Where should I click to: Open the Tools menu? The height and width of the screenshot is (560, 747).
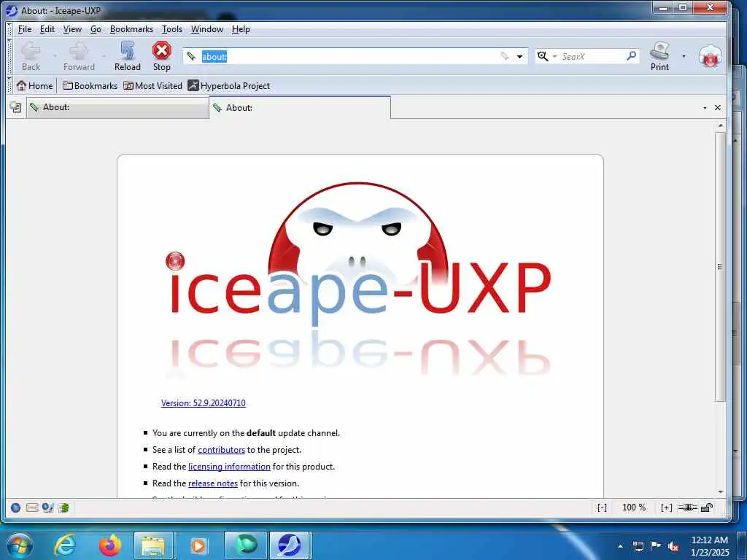[172, 29]
